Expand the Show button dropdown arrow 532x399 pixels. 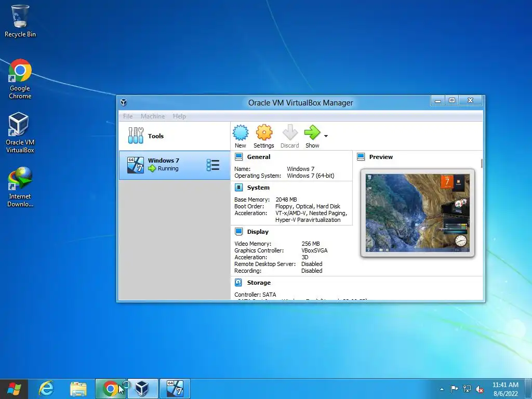click(326, 136)
